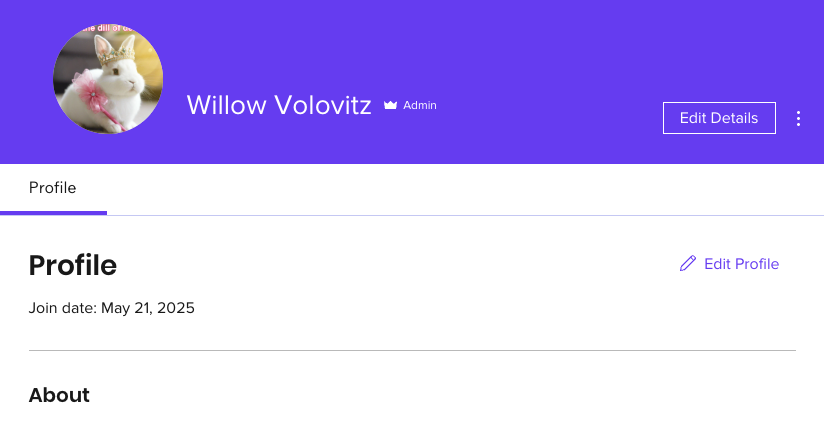Click the Join date label

64,308
